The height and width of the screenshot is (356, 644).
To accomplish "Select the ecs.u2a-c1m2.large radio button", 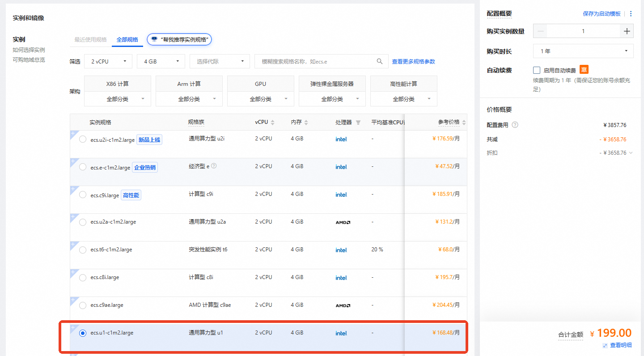I will [x=83, y=222].
